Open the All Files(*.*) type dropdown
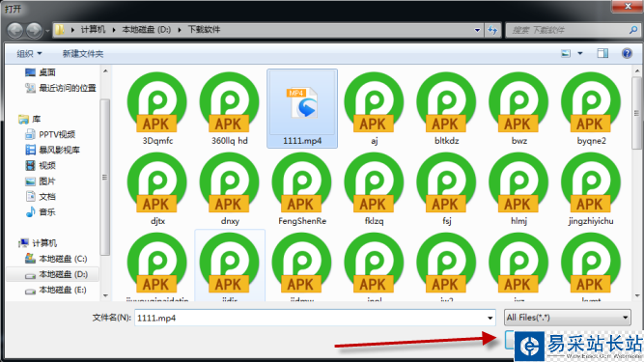Screen dimensions: 644x362 [x=567, y=318]
